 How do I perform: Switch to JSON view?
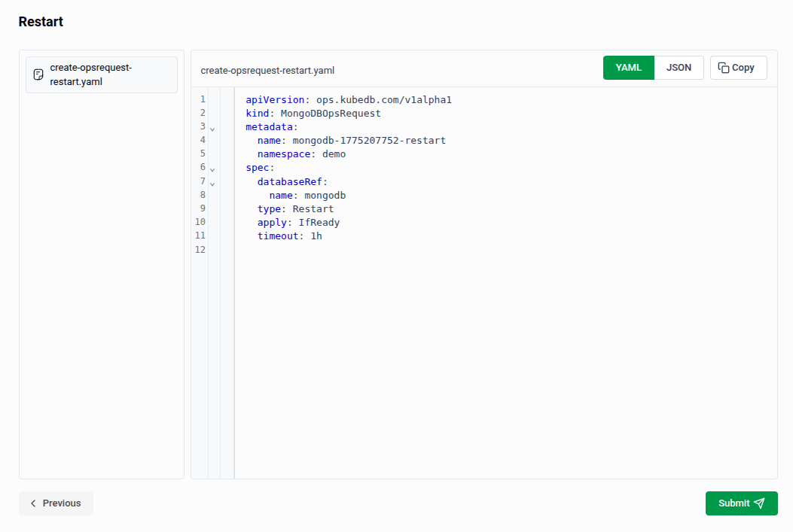pyautogui.click(x=679, y=67)
